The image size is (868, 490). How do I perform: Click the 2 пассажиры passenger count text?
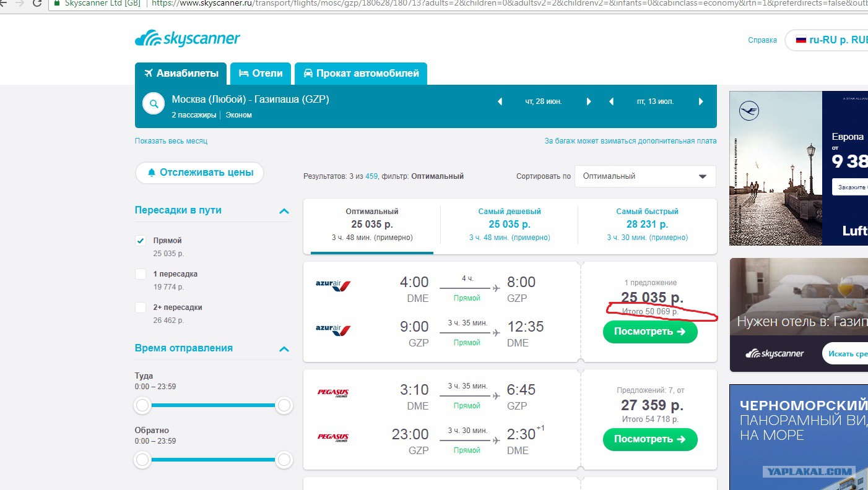coord(194,115)
